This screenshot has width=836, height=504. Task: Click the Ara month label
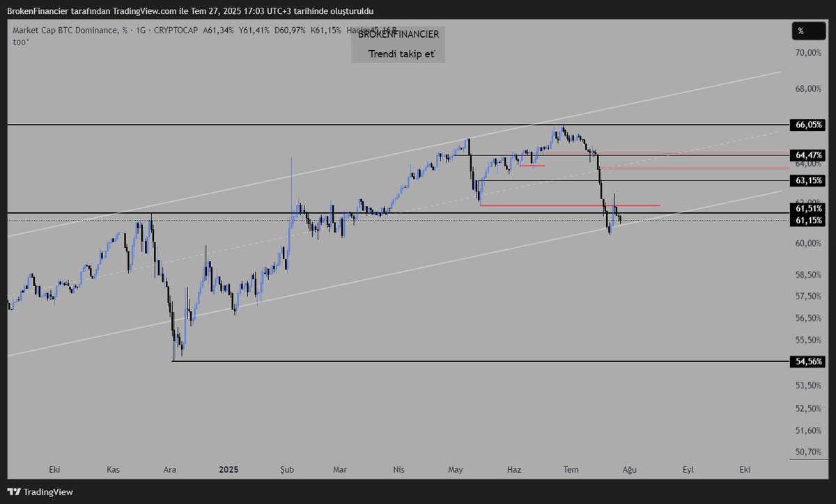[169, 470]
